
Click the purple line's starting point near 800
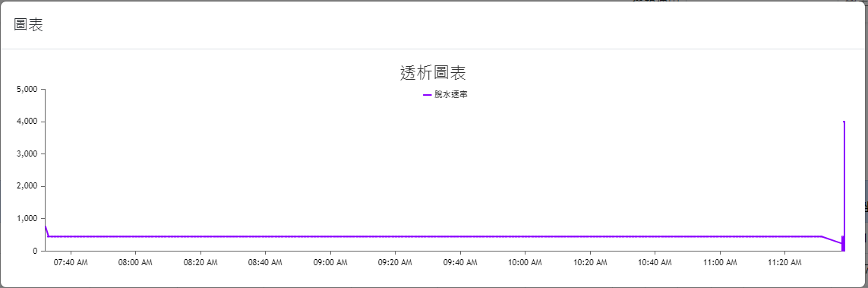(x=46, y=226)
